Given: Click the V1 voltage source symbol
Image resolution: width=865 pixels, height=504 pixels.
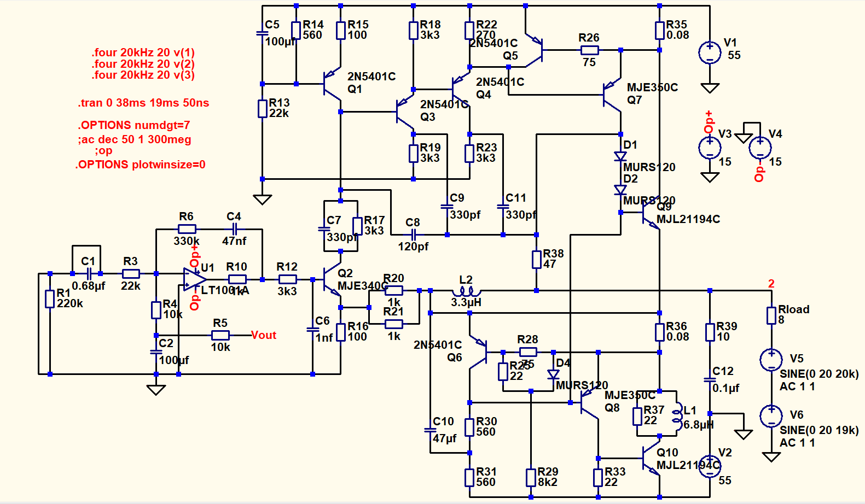Looking at the screenshot, I should 710,52.
